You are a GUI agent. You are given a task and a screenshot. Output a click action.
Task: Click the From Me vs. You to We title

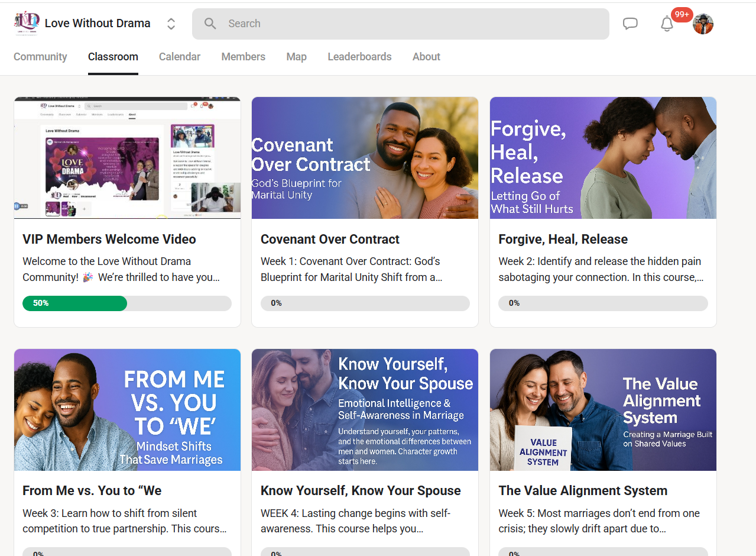[92, 491]
